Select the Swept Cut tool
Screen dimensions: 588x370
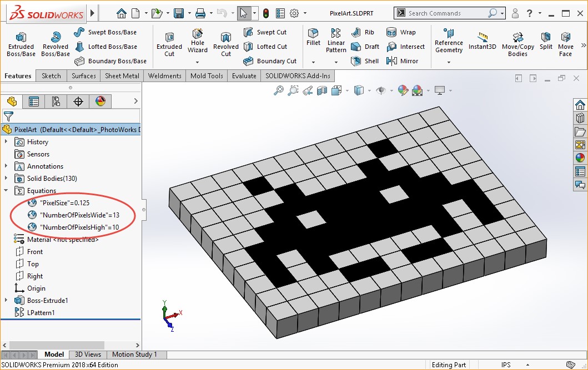tap(265, 32)
